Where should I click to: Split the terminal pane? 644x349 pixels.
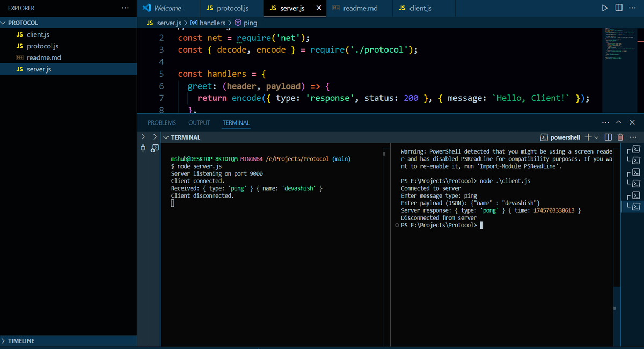[x=608, y=137]
